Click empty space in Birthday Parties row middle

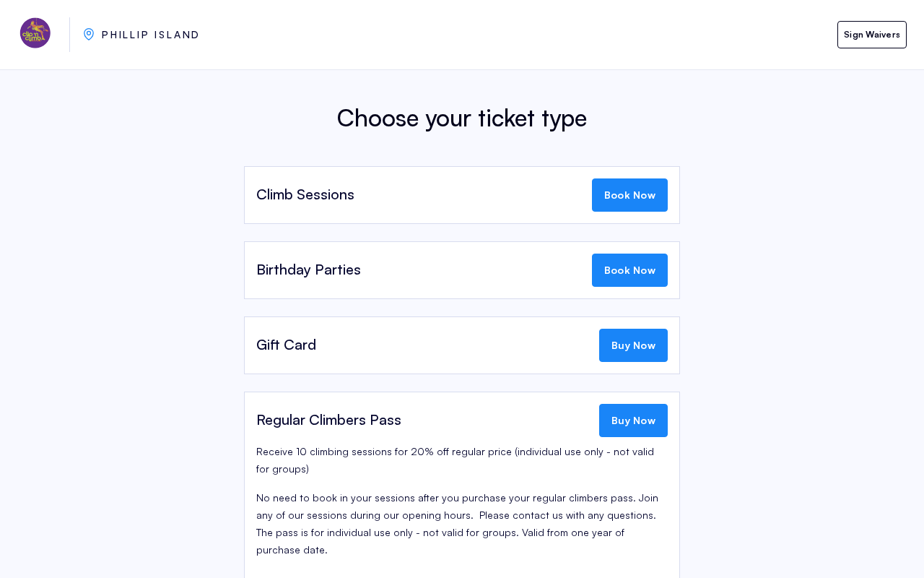coord(476,270)
